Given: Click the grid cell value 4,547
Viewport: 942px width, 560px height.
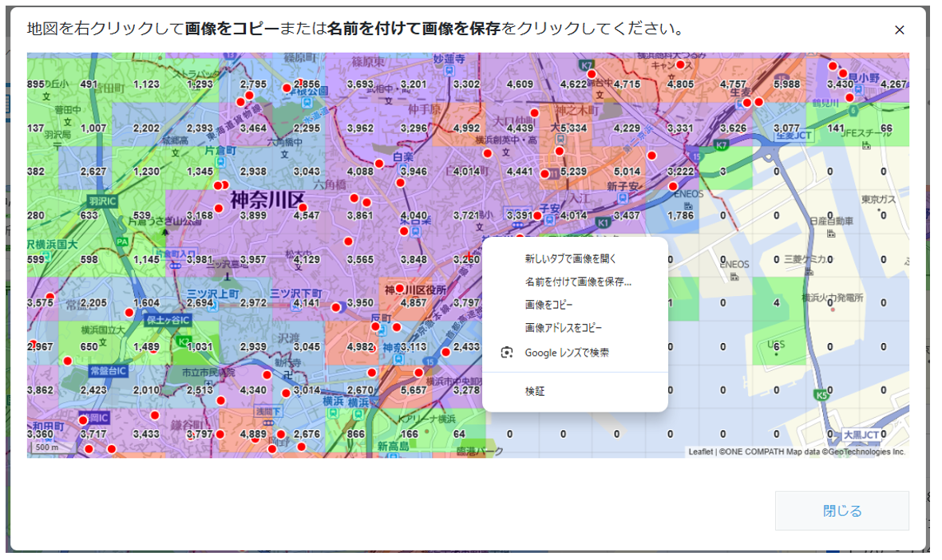Looking at the screenshot, I should tap(307, 215).
